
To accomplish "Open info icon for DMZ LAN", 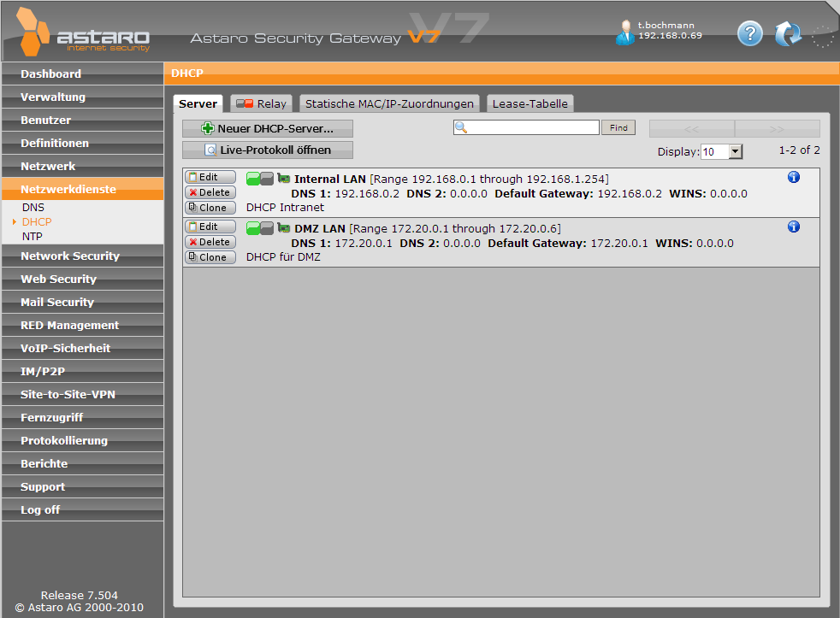I will pyautogui.click(x=794, y=227).
